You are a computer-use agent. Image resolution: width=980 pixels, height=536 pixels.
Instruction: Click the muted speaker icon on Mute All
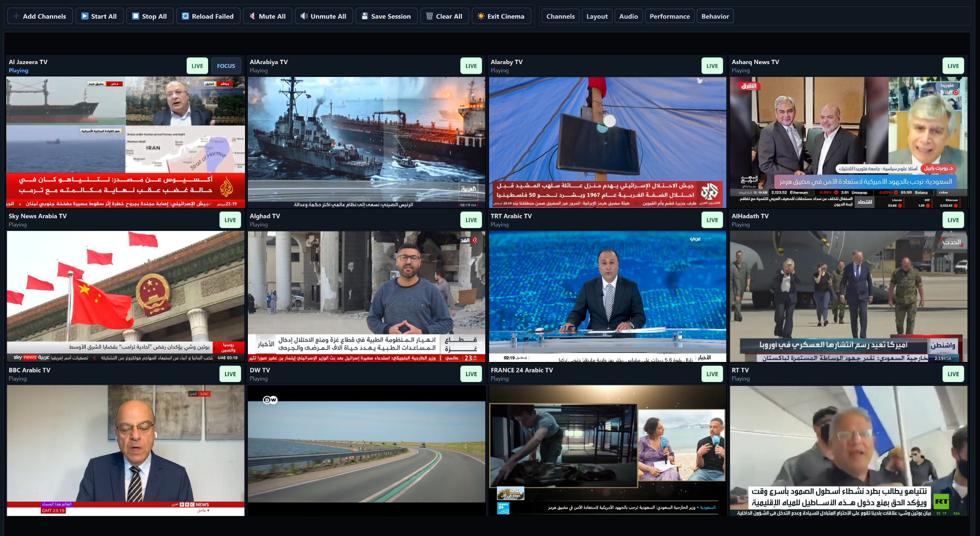[252, 16]
